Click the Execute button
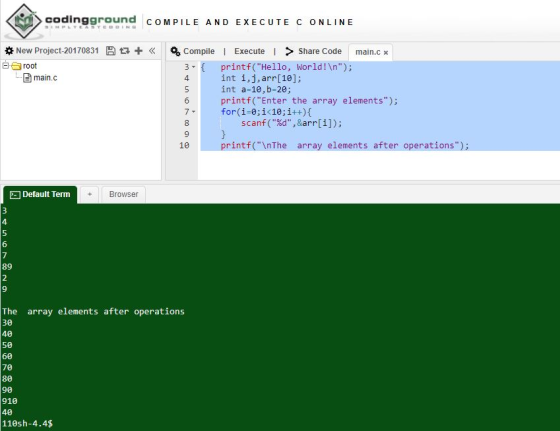This screenshot has width=560, height=431. coord(249,51)
